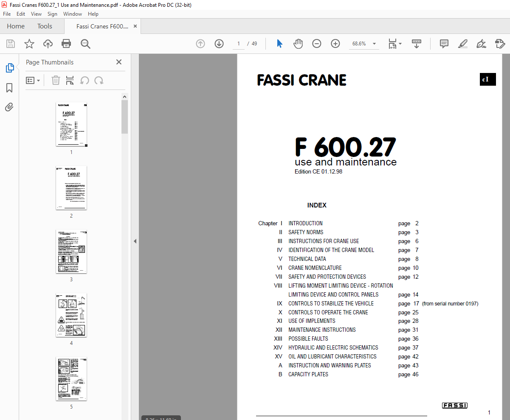Go to next page arrow
Screen dimensions: 510x420
[219, 44]
